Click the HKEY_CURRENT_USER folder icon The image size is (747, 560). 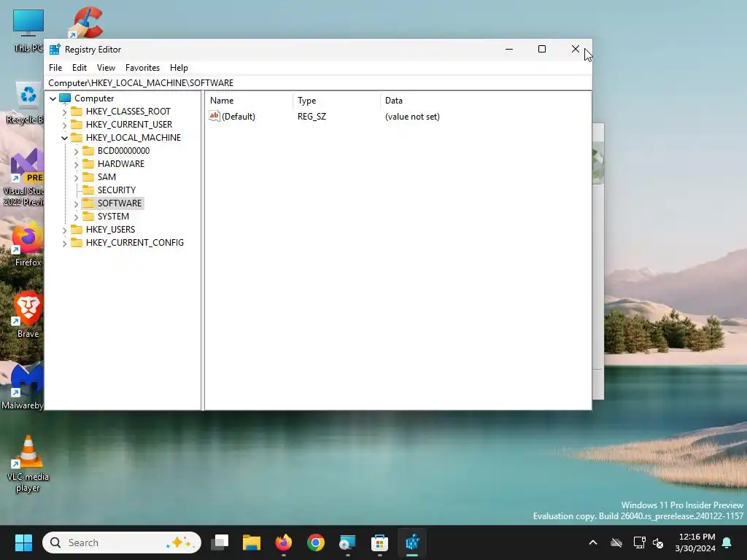coord(76,124)
